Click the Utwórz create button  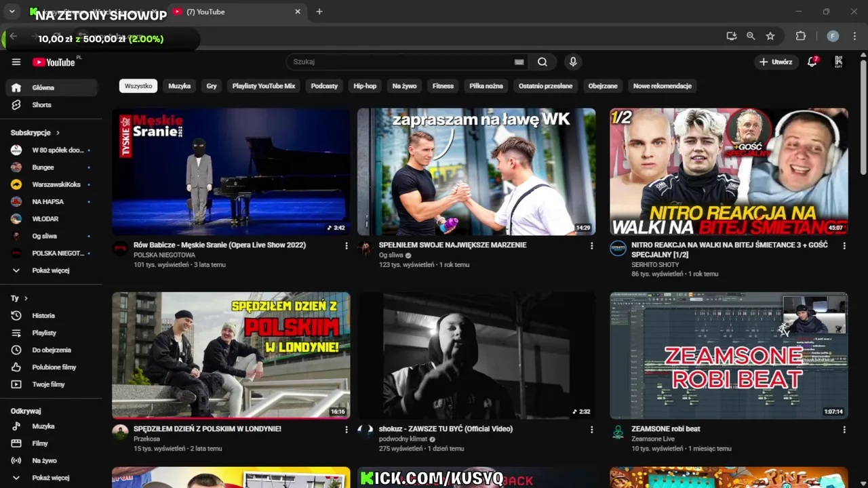pos(776,62)
